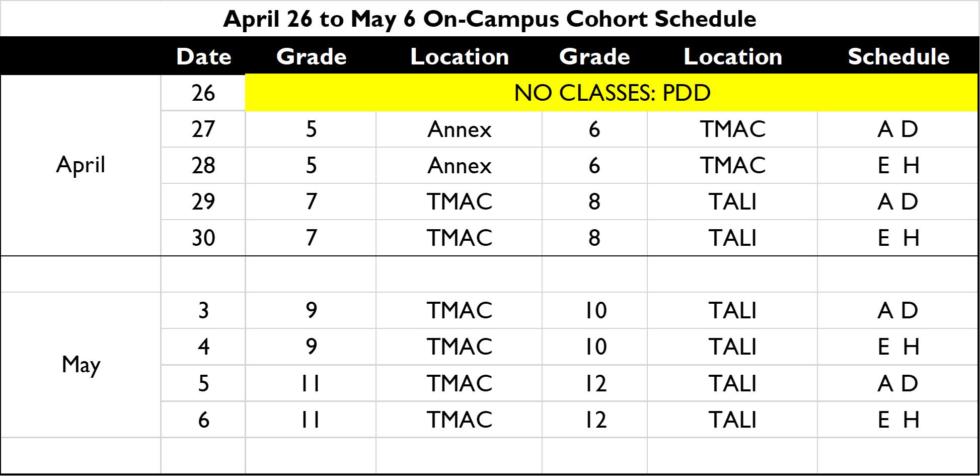Click the May month label cell
Image resolution: width=980 pixels, height=476 pixels.
click(x=81, y=364)
